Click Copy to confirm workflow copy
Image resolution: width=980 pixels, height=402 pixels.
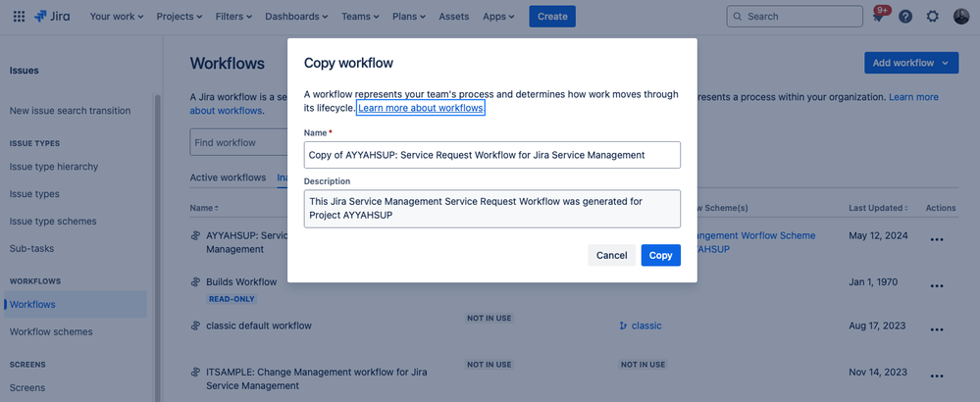tap(660, 255)
